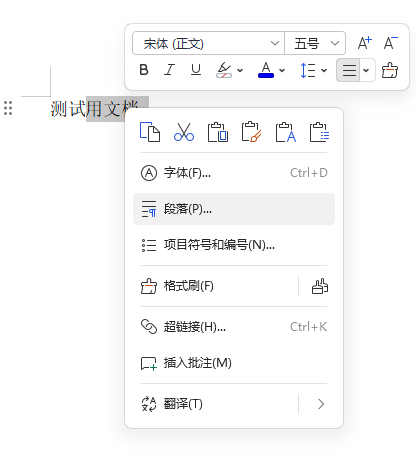Open the font size dropdown 五号
The image size is (417, 461).
[x=315, y=43]
